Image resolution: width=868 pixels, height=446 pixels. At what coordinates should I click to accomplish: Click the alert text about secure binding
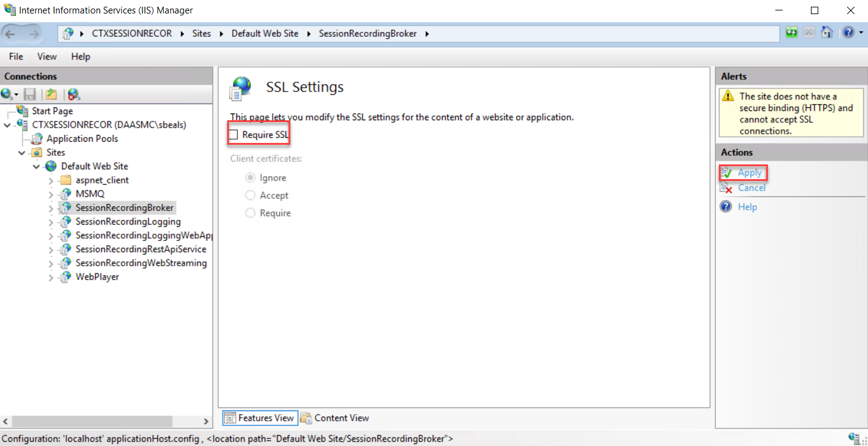coord(796,113)
